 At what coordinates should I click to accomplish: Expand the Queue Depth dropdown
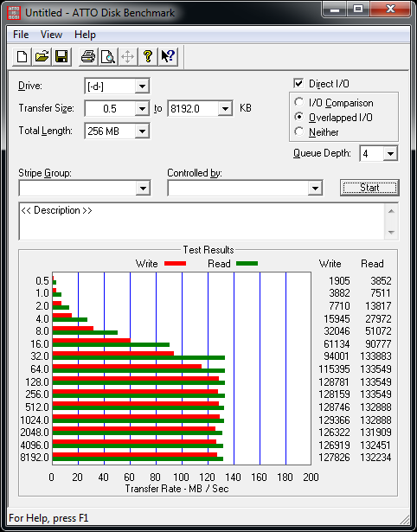pyautogui.click(x=390, y=154)
